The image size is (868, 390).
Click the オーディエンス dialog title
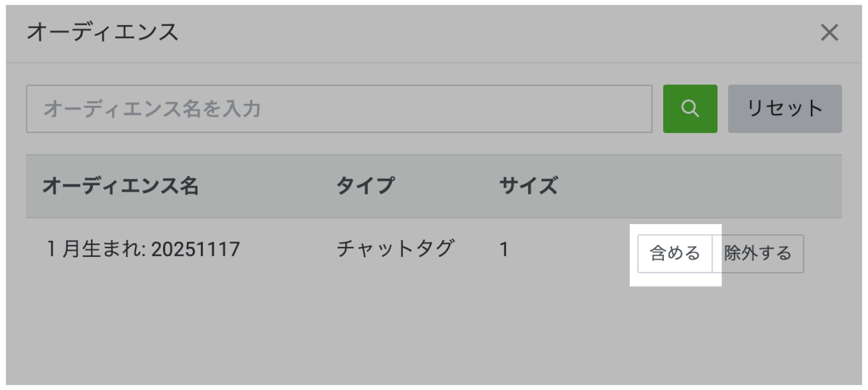pyautogui.click(x=104, y=32)
